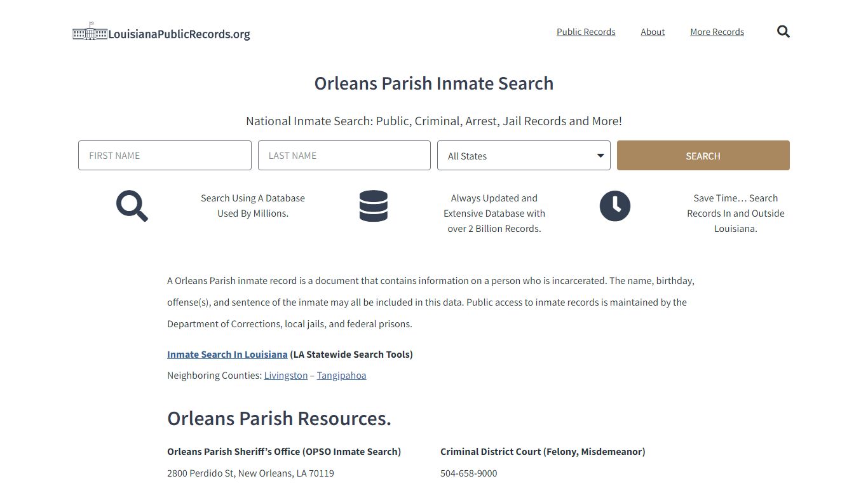Click Orleans Parish Sheriff's Office text
This screenshot has height=488, width=868.
tap(284, 452)
